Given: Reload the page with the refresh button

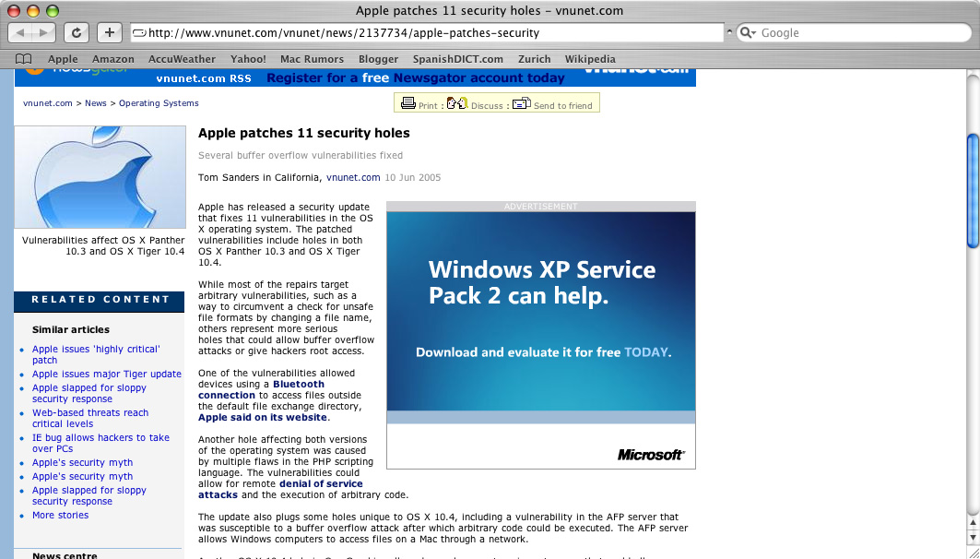Looking at the screenshot, I should pyautogui.click(x=77, y=32).
